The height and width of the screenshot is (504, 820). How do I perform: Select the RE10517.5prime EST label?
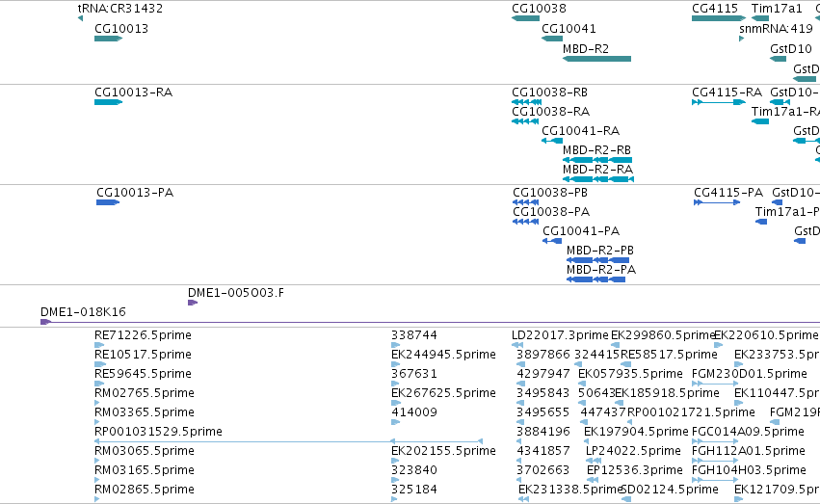click(143, 355)
